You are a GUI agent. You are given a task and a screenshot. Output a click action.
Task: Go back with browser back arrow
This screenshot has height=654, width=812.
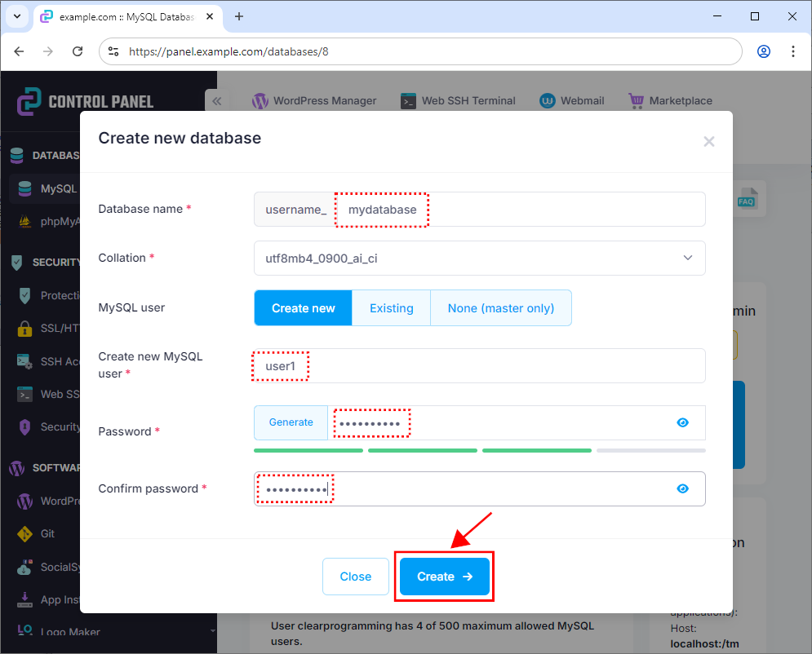click(19, 51)
